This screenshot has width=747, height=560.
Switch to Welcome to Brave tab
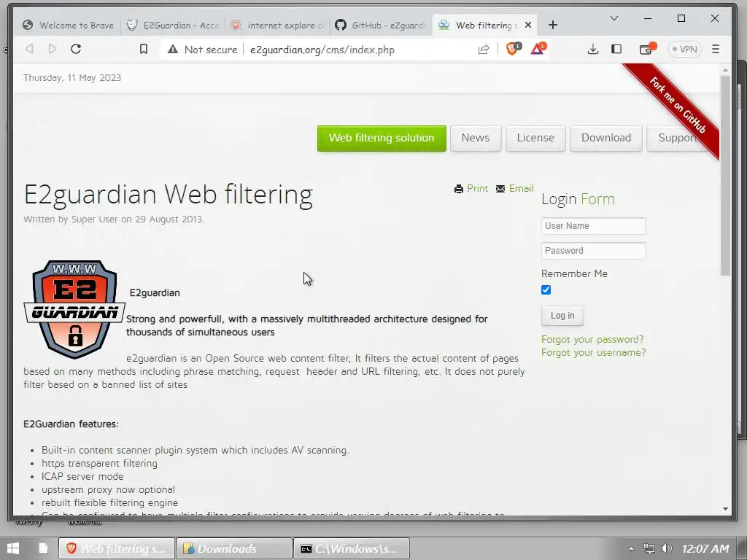tap(69, 26)
